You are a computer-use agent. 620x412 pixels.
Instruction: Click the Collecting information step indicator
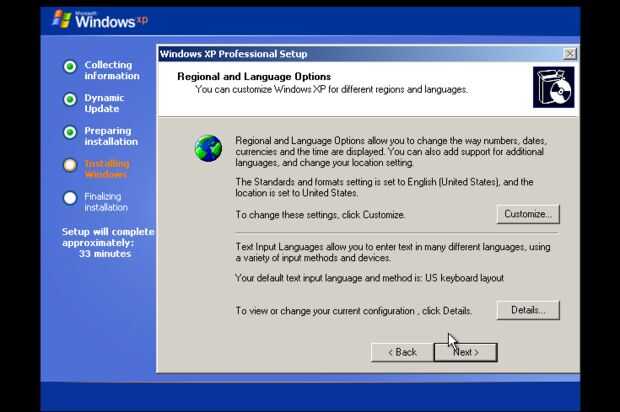click(x=70, y=66)
